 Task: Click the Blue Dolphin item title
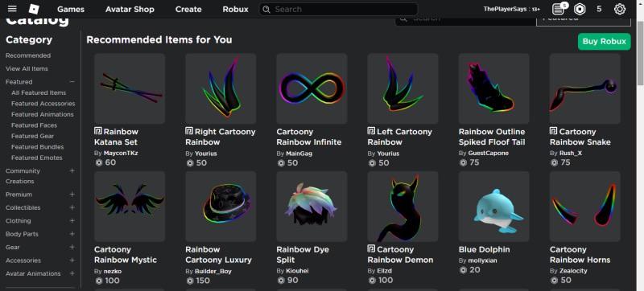click(x=485, y=250)
